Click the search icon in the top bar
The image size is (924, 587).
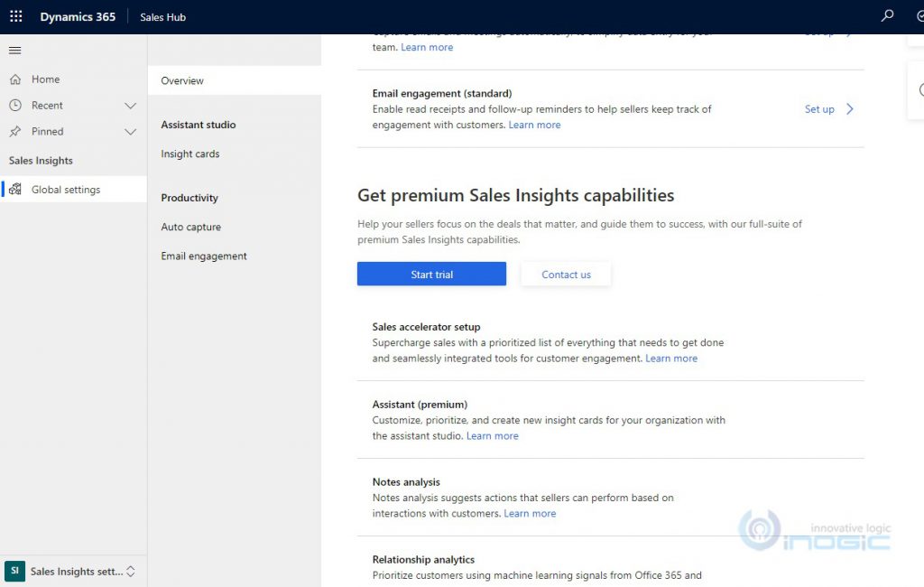[x=886, y=15]
